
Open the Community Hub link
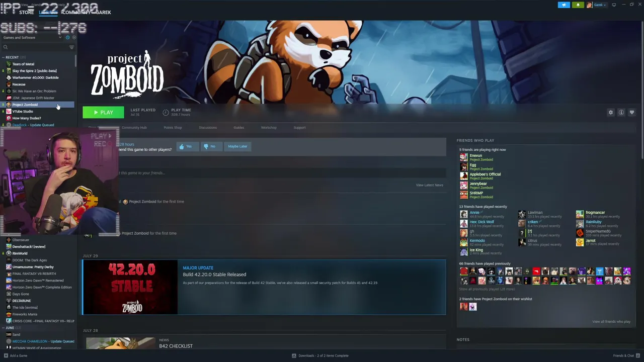134,128
